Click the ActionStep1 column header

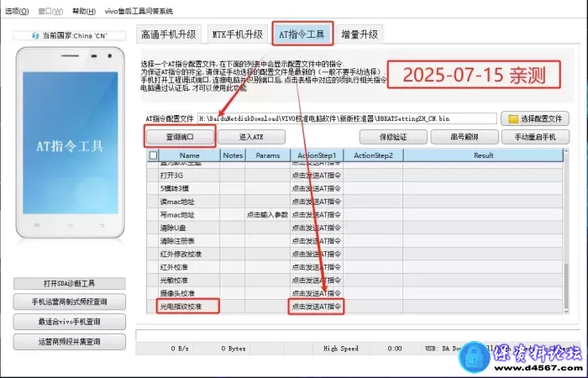tap(317, 155)
